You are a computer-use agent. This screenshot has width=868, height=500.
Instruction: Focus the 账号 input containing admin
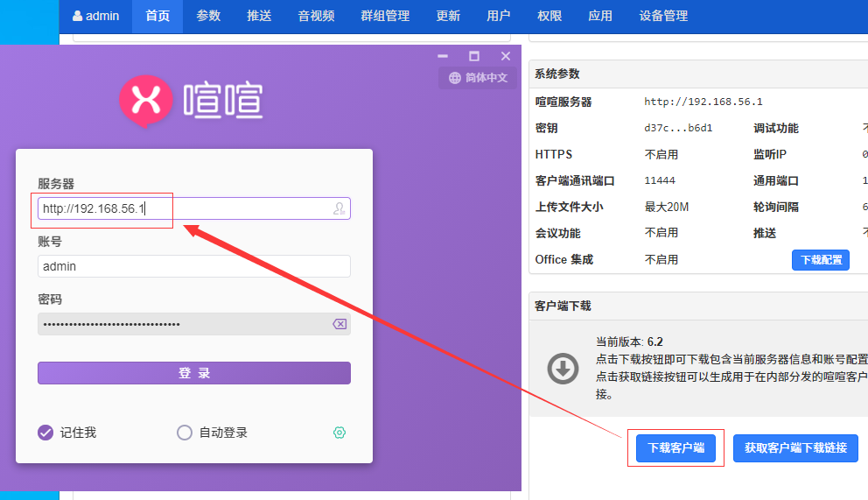[193, 266]
